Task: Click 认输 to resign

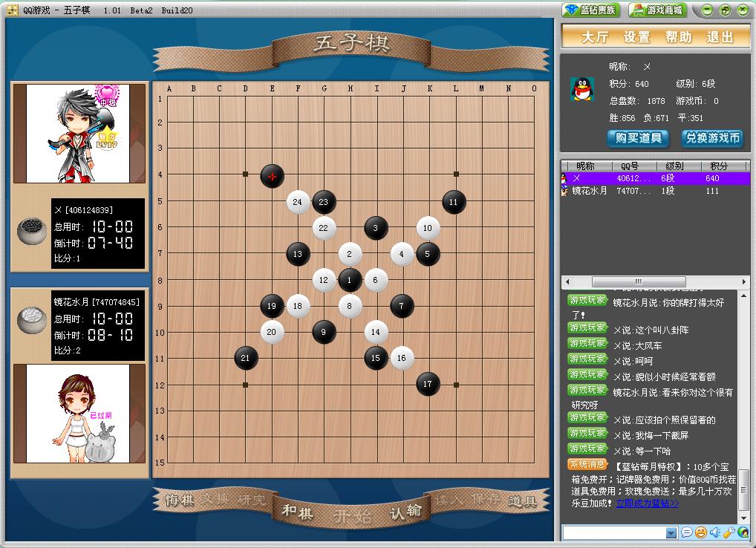Action: point(406,512)
